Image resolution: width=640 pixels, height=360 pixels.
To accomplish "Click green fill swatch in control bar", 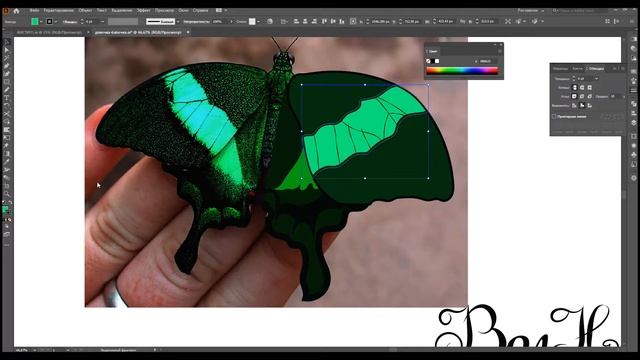I will point(35,22).
